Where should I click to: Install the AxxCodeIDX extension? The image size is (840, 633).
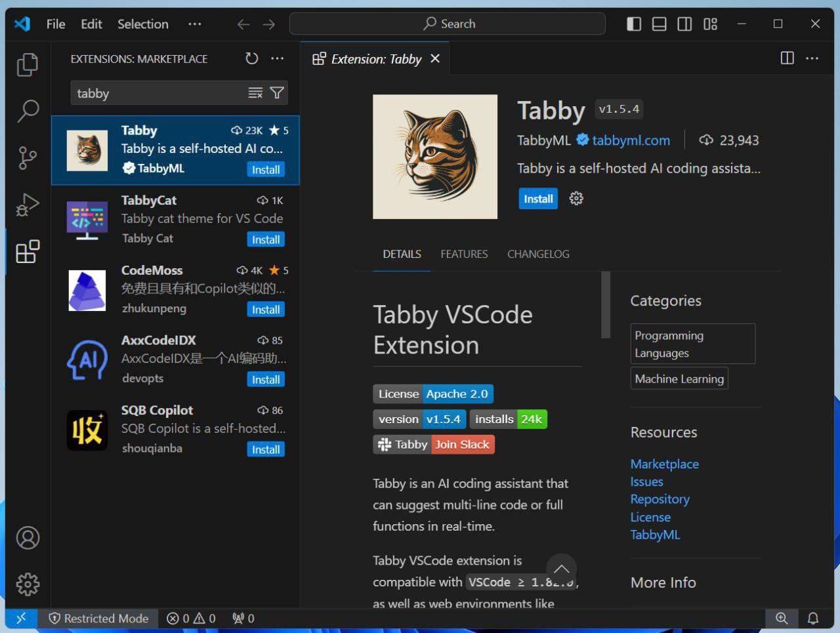pos(266,379)
